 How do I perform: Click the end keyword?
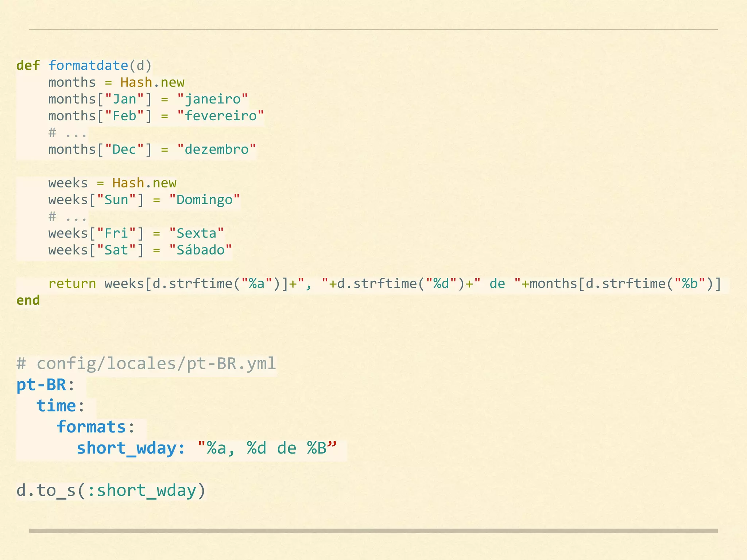28,300
